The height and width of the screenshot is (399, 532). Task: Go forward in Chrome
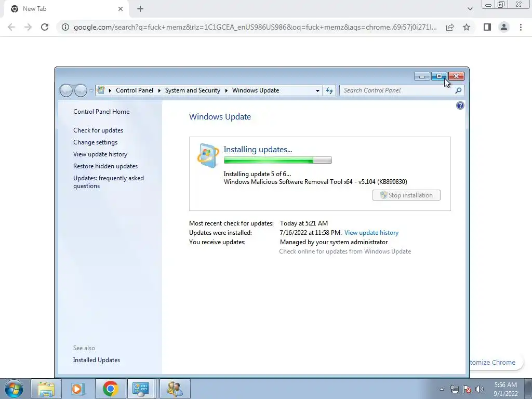tap(28, 27)
